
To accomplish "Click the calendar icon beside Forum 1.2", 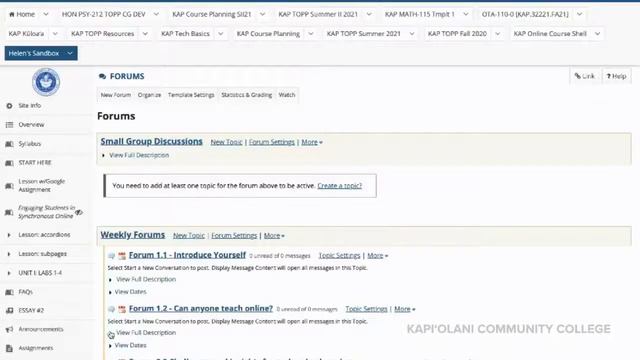I will pos(122,309).
